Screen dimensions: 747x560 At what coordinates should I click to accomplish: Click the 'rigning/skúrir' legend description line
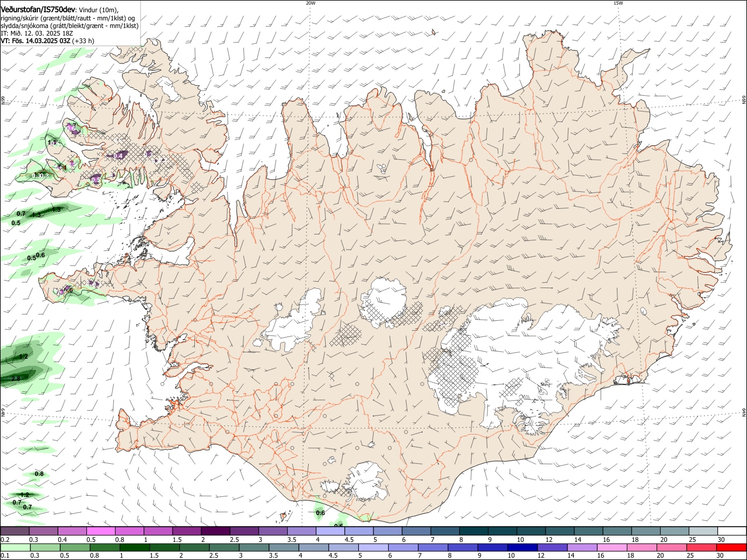68,18
